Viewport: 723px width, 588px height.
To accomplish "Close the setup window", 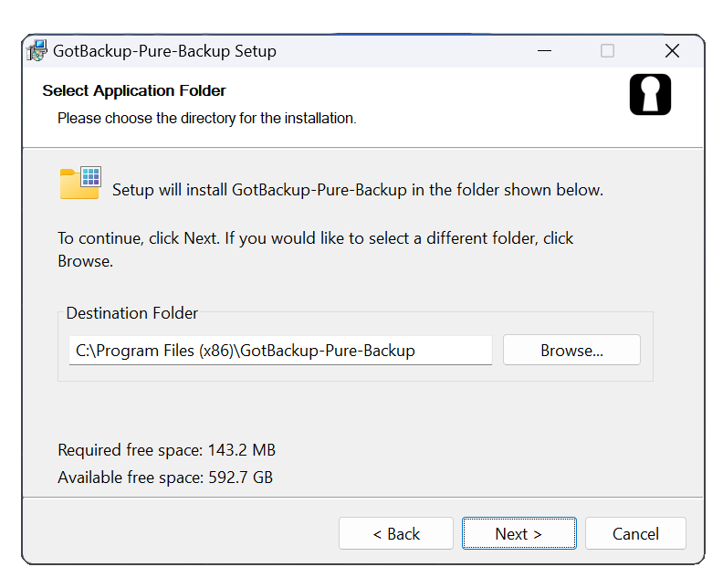I will pos(672,51).
